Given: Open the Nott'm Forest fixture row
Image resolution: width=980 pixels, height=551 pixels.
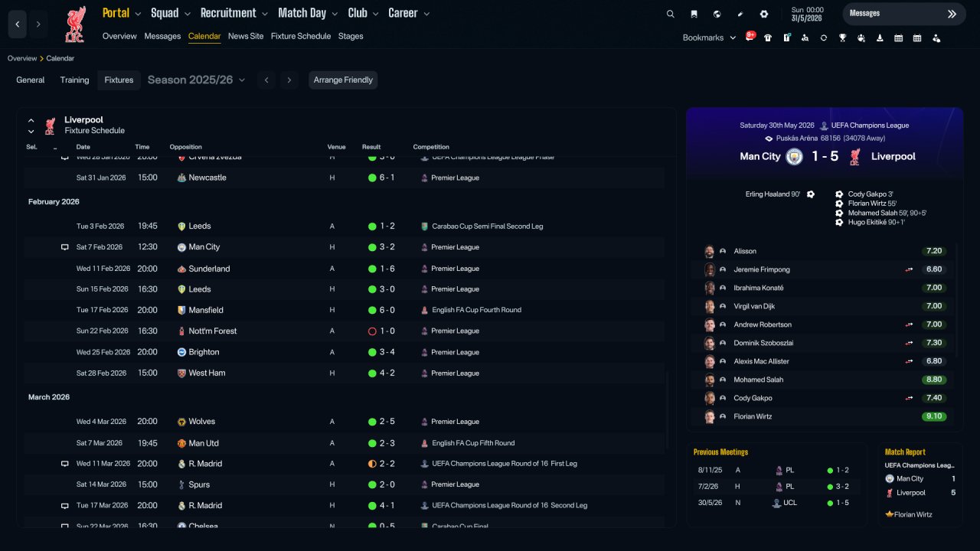Looking at the screenshot, I should 345,331.
